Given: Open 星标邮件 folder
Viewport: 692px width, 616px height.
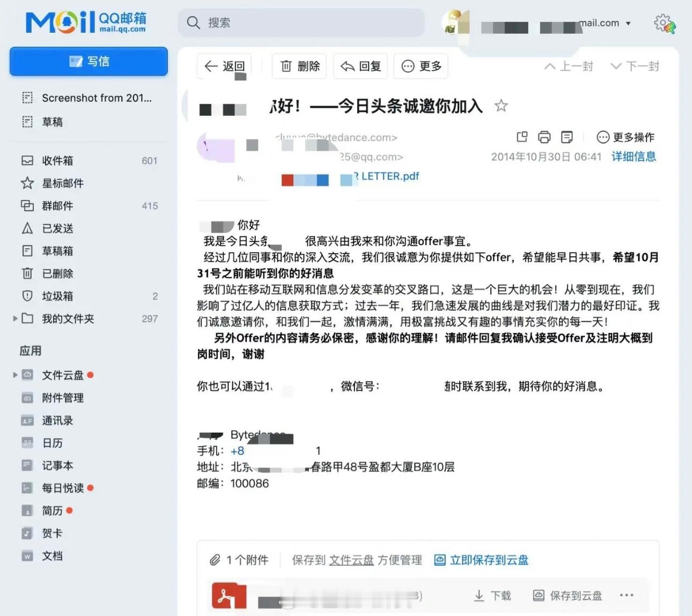Looking at the screenshot, I should point(89,183).
